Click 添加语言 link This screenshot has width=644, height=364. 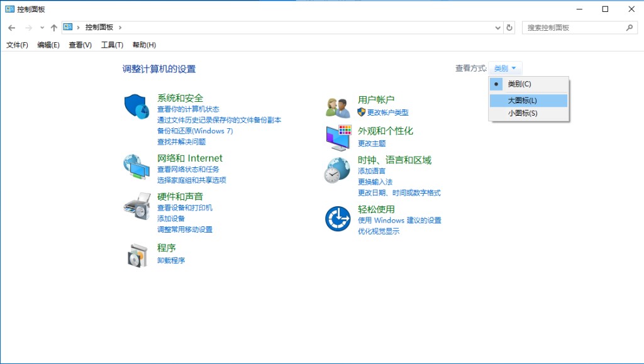372,171
